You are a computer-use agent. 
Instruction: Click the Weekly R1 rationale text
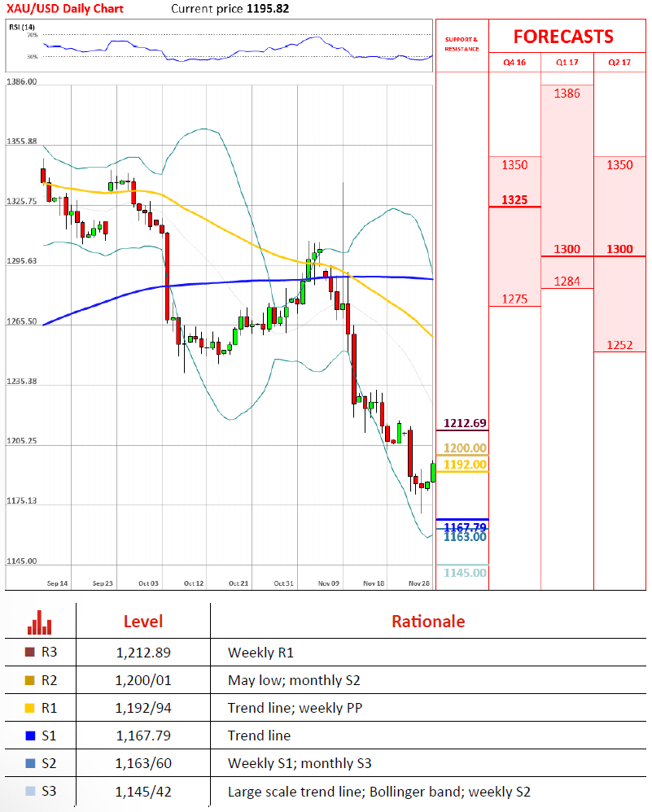pyautogui.click(x=260, y=653)
